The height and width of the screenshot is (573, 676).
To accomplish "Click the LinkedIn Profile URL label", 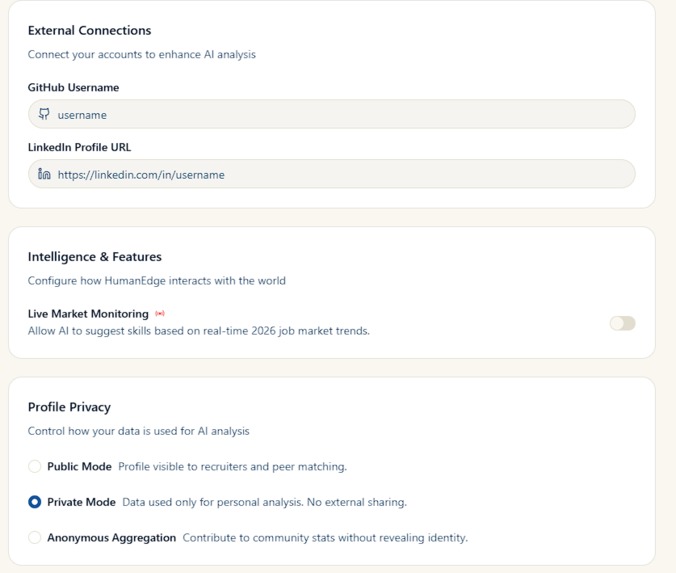I will [x=79, y=147].
